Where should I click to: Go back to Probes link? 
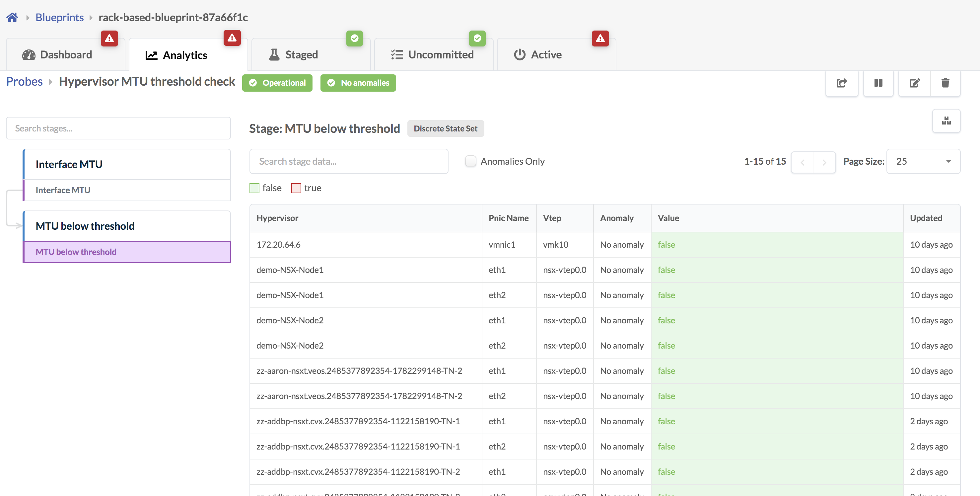coord(24,81)
